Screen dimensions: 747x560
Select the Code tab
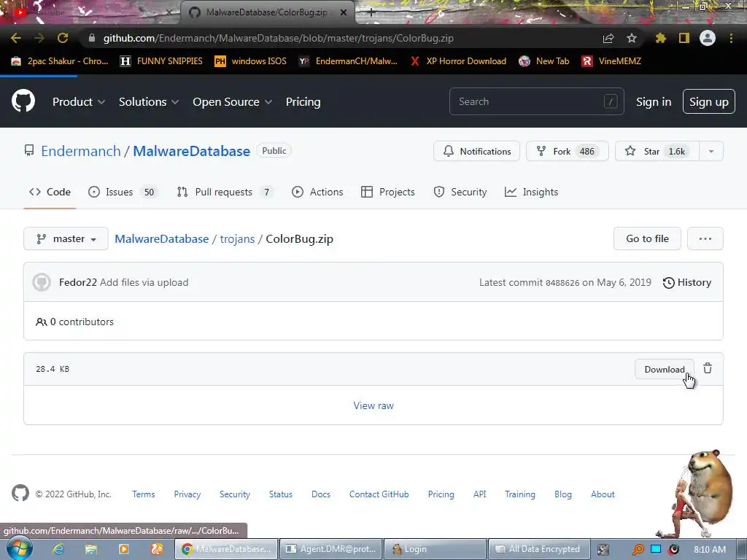pos(50,192)
